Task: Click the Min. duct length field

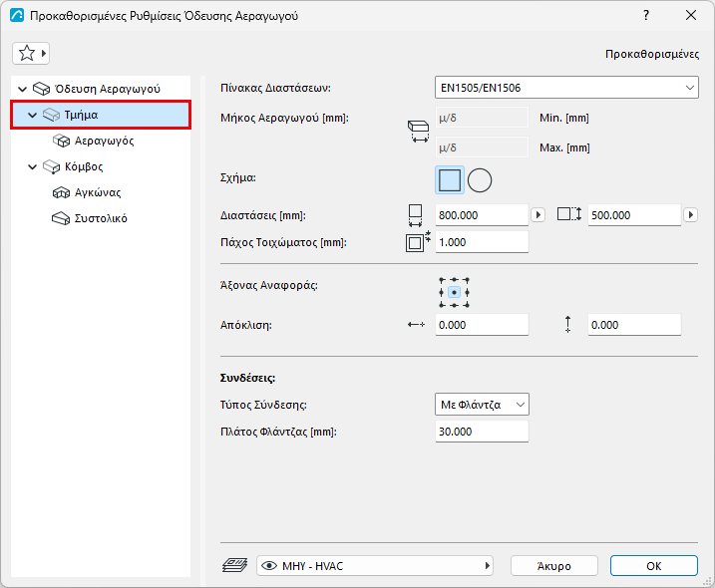Action: 482,118
